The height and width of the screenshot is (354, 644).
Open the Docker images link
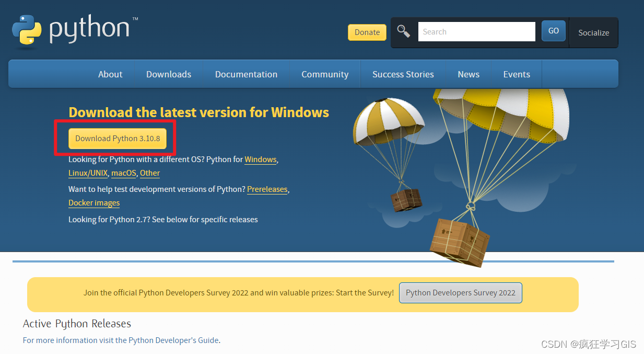[x=94, y=203]
